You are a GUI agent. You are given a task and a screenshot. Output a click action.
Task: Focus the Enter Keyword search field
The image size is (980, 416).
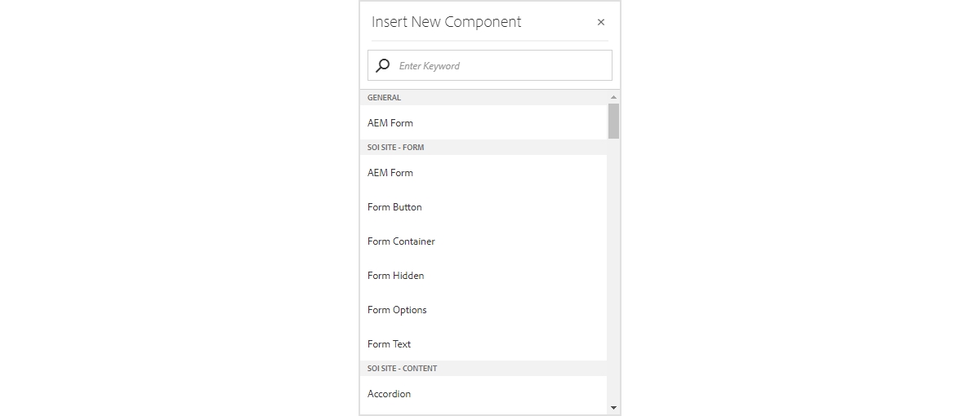(490, 65)
